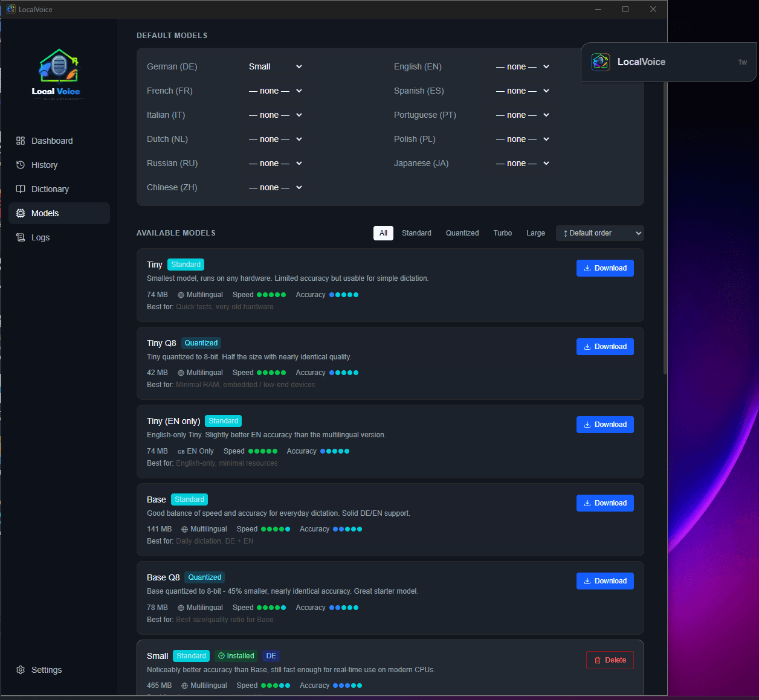Click the LocalVoice logo
Viewport: 759px width, 700px height.
pos(57,73)
